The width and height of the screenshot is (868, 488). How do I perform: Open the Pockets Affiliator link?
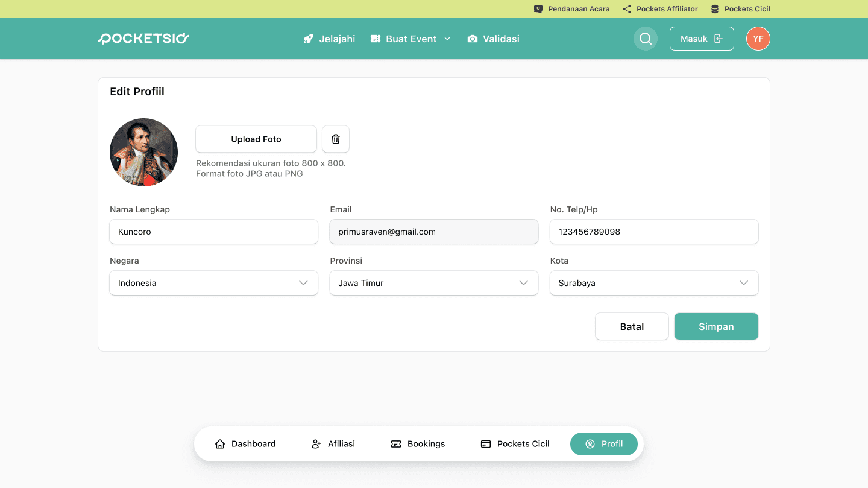pos(660,9)
